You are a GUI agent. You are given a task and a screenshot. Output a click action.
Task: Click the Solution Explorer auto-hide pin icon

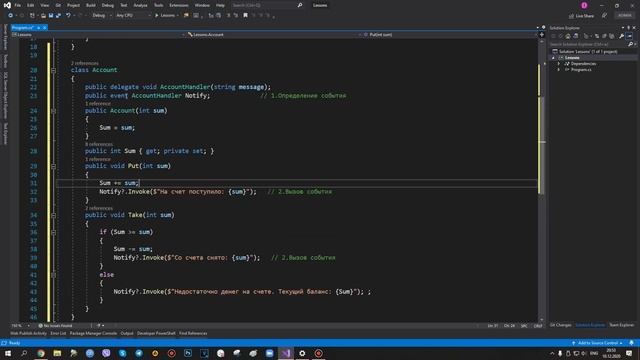[x=629, y=28]
